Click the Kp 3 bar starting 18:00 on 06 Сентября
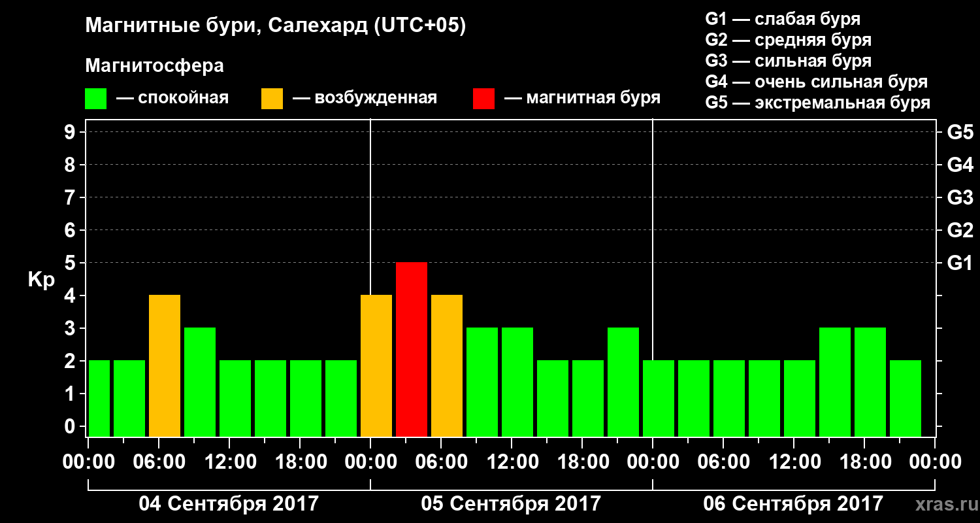The height and width of the screenshot is (523, 980). point(870,382)
